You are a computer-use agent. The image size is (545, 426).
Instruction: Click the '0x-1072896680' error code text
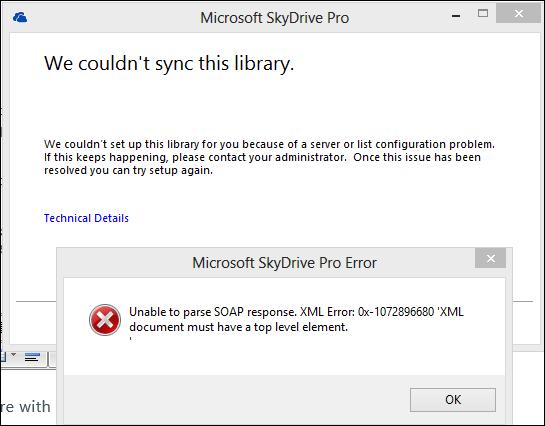click(396, 312)
